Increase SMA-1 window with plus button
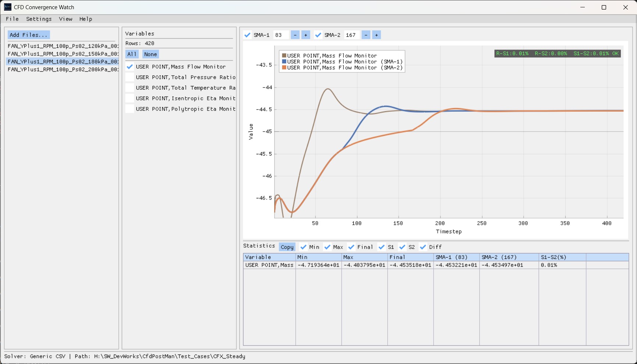The image size is (637, 364). [x=306, y=35]
